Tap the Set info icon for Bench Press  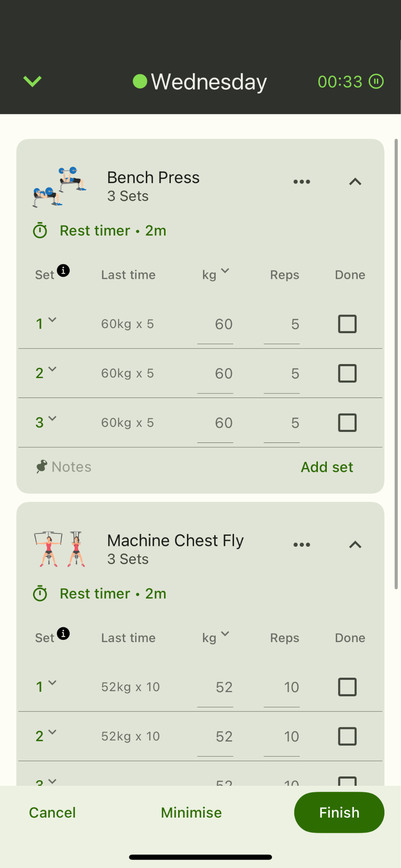63,270
